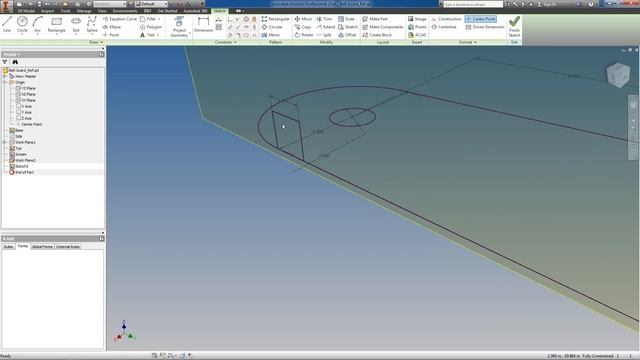Select End of Part in browser

tap(21, 172)
